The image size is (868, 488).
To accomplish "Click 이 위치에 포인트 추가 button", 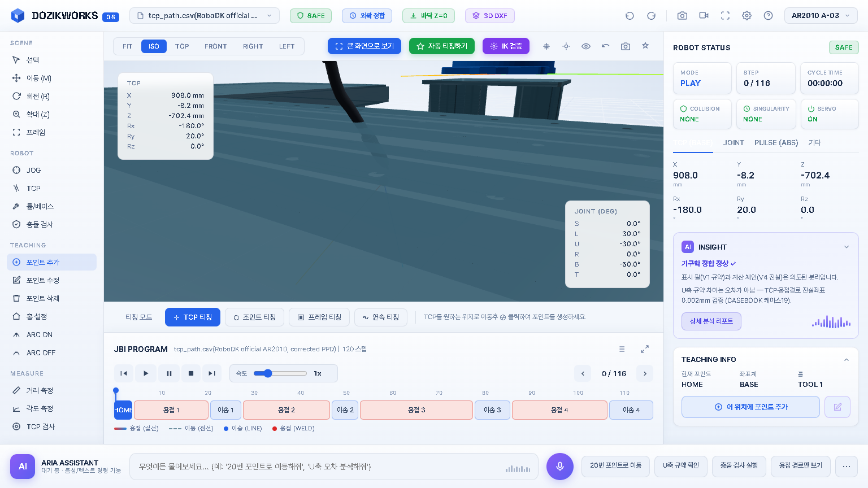I will pyautogui.click(x=750, y=407).
